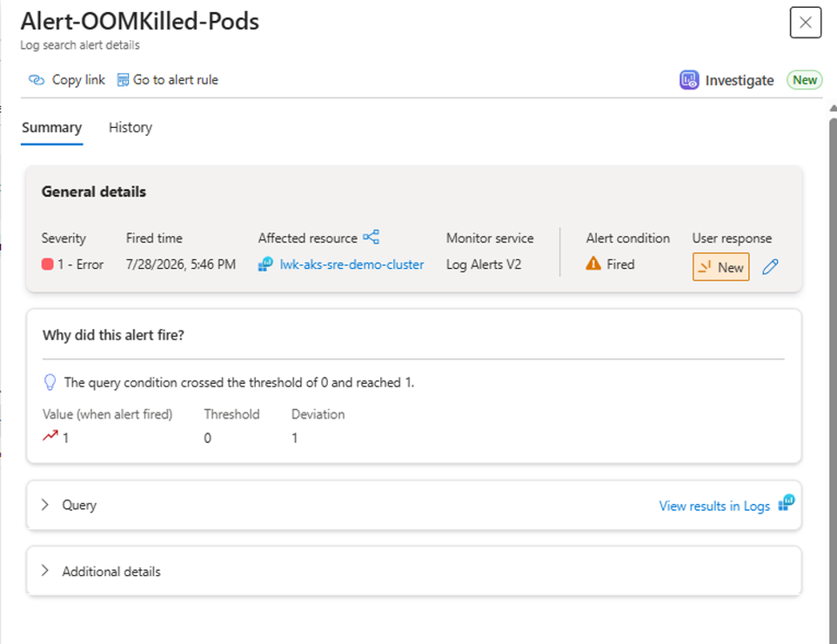837x644 pixels.
Task: Select the Summary tab
Action: click(52, 128)
